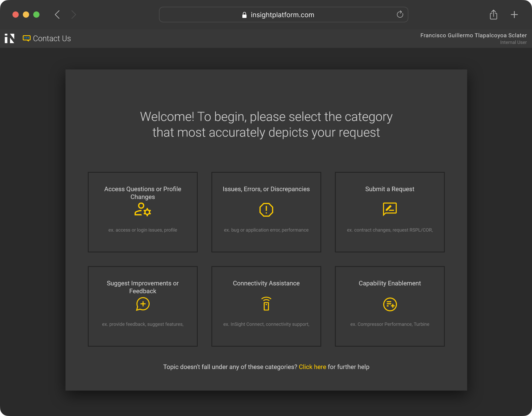Click the Contact Us chat bubble icon
532x416 pixels.
coord(26,38)
